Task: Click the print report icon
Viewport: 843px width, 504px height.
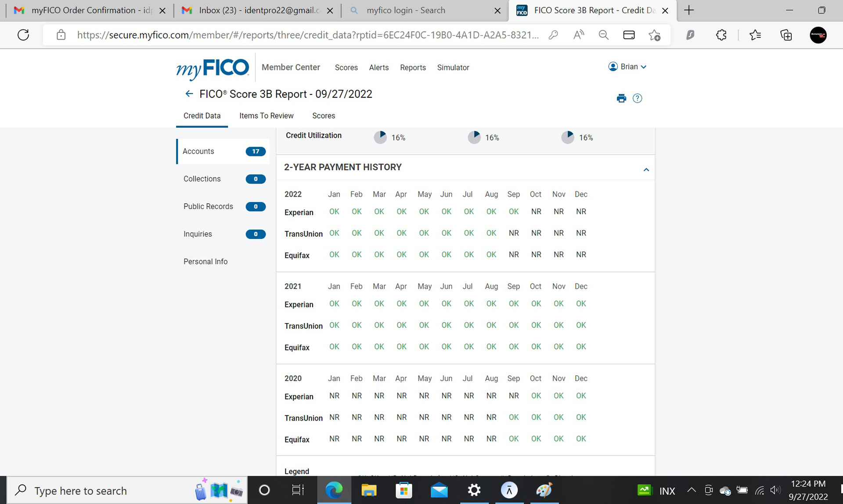Action: pos(621,98)
